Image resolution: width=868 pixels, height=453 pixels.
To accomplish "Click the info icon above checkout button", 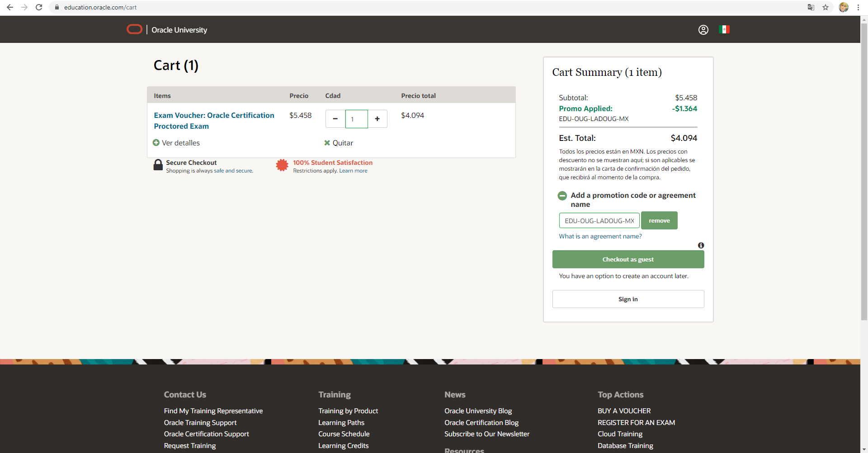I will (701, 245).
